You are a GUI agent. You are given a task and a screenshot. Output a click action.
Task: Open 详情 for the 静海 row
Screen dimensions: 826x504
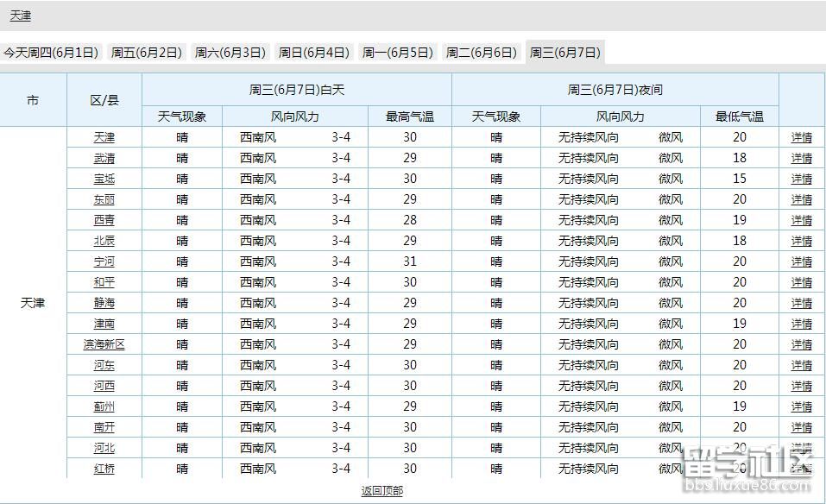pos(801,303)
